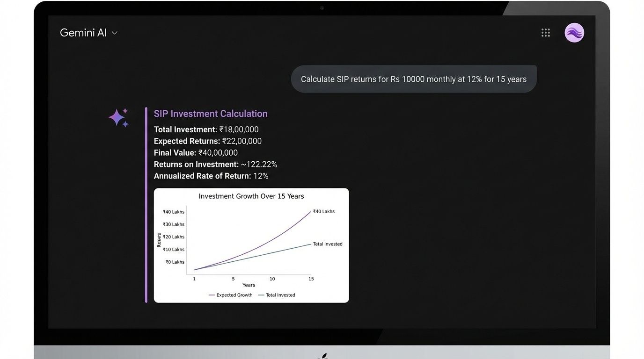The height and width of the screenshot is (359, 644).
Task: Toggle the Total Invested series visibility
Action: point(280,295)
